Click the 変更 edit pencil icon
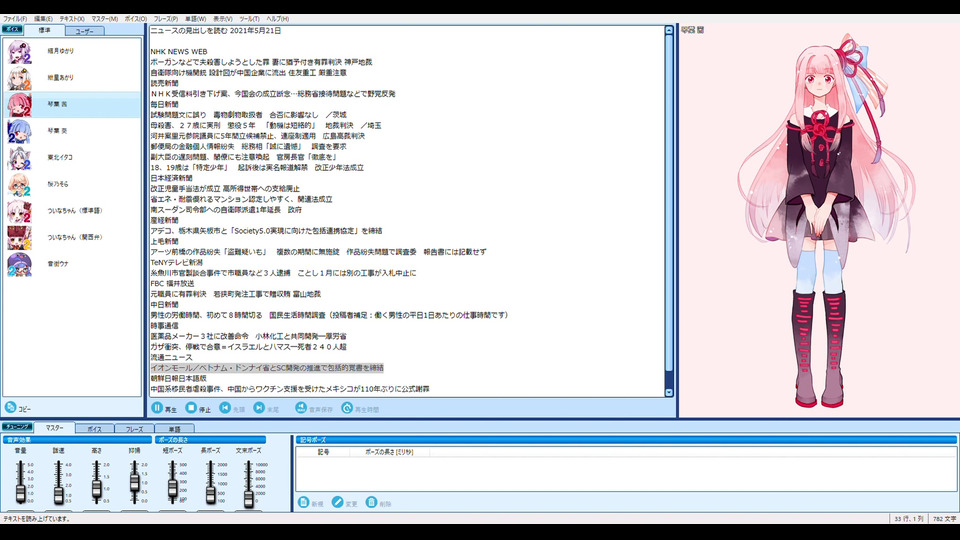Image resolution: width=960 pixels, height=540 pixels. [x=337, y=503]
